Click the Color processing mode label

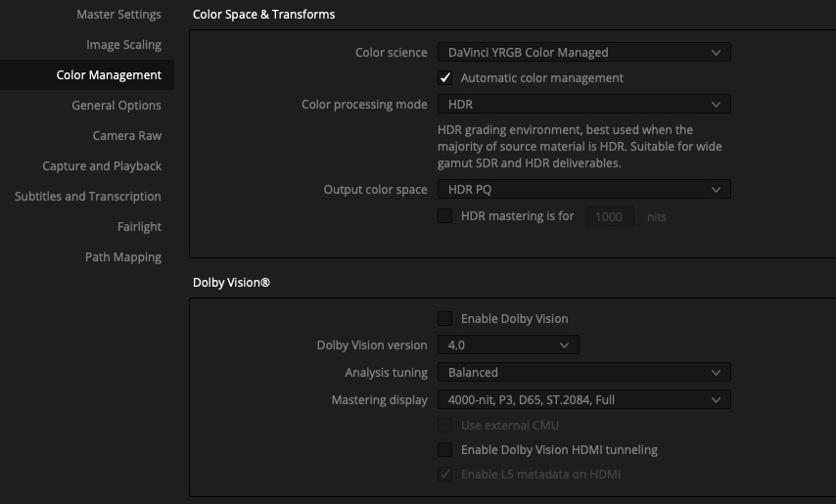(364, 104)
